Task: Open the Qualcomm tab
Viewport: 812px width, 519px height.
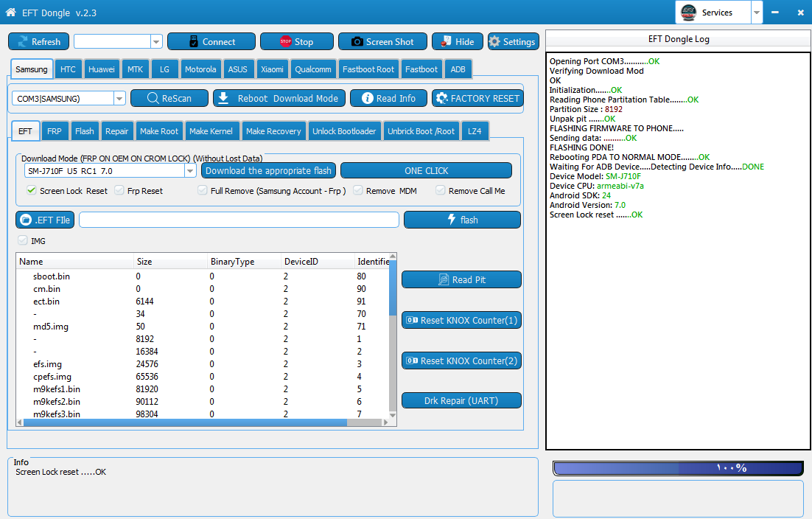Action: 312,69
